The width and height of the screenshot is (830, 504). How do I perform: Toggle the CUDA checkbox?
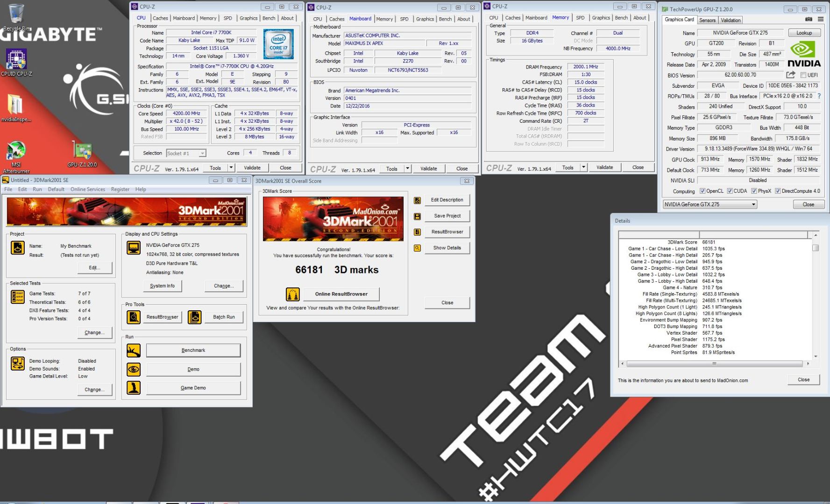730,191
